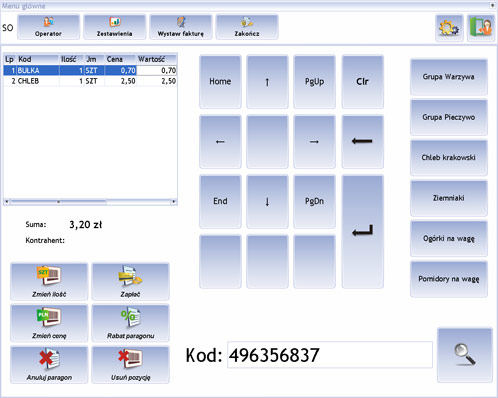Click Usuń pozycję remove item button
The height and width of the screenshot is (398, 498).
(x=130, y=365)
